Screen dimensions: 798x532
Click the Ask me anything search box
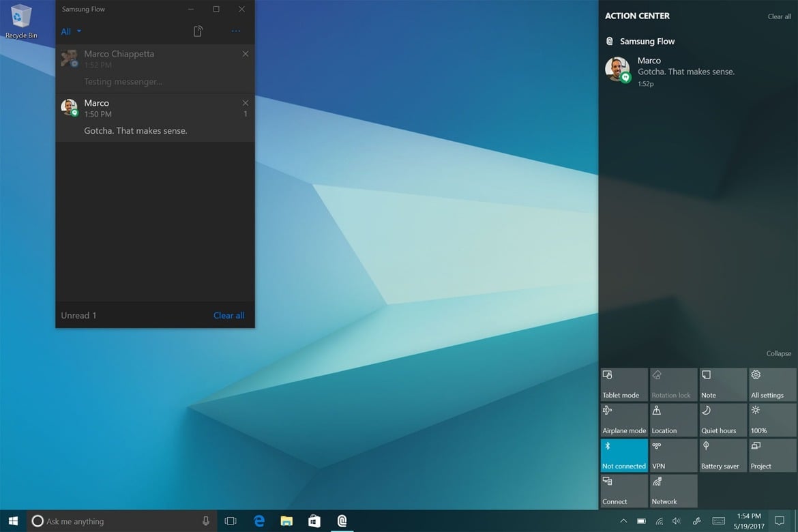click(121, 521)
